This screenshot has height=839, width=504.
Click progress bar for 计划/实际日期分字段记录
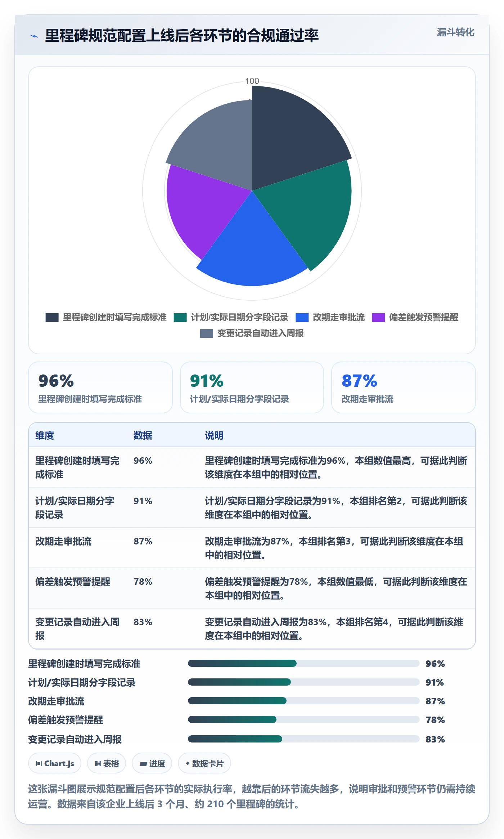(x=304, y=682)
